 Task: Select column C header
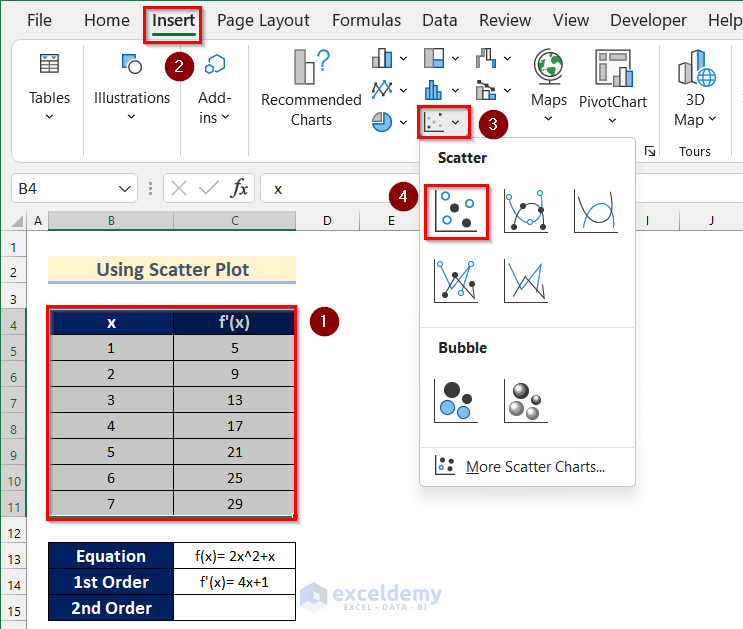point(235,221)
